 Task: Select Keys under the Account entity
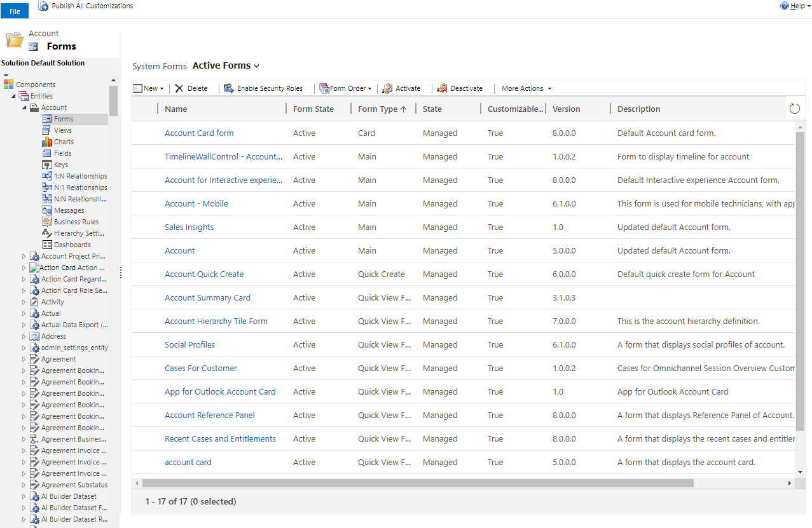click(x=60, y=164)
